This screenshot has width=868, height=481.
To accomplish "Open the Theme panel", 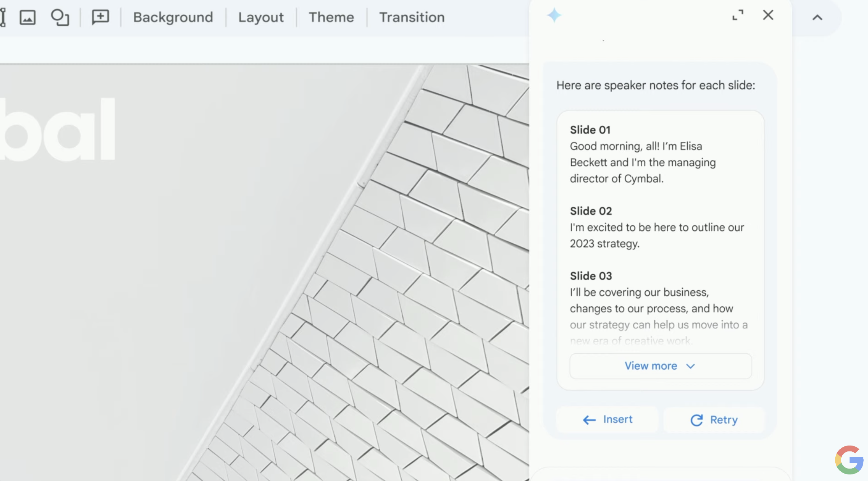I will (x=331, y=18).
